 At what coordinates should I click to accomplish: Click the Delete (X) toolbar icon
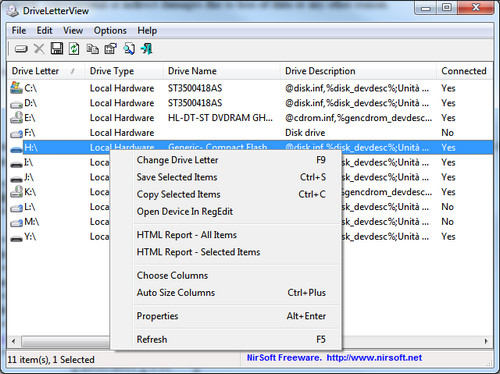[39, 49]
